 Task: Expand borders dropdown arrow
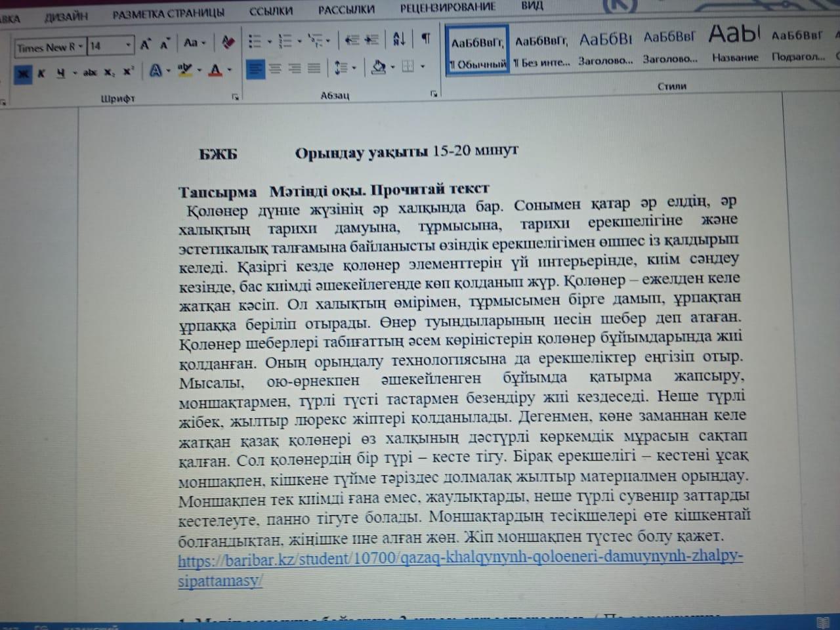coord(422,66)
